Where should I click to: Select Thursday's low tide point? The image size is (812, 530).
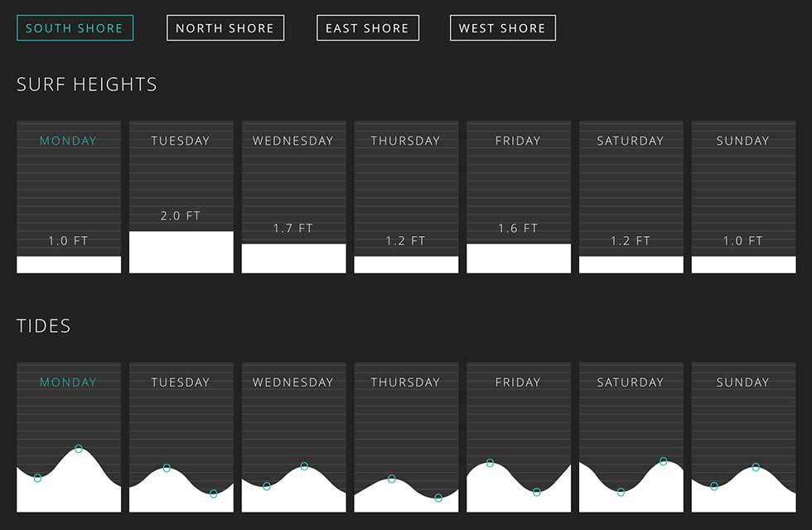(x=439, y=498)
